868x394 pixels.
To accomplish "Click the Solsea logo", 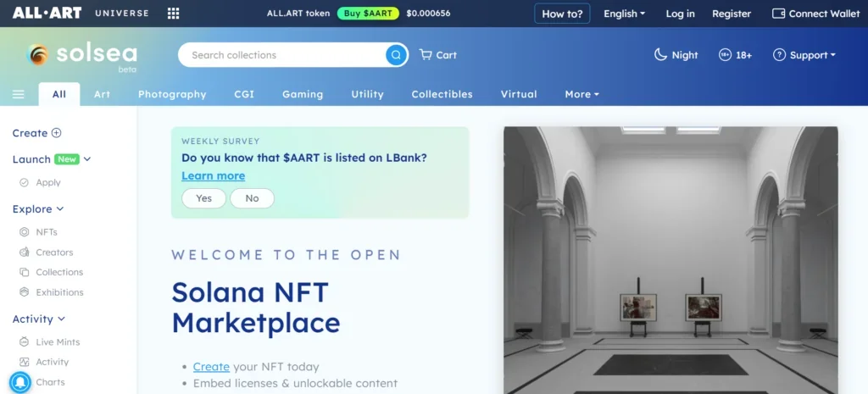I will click(81, 55).
